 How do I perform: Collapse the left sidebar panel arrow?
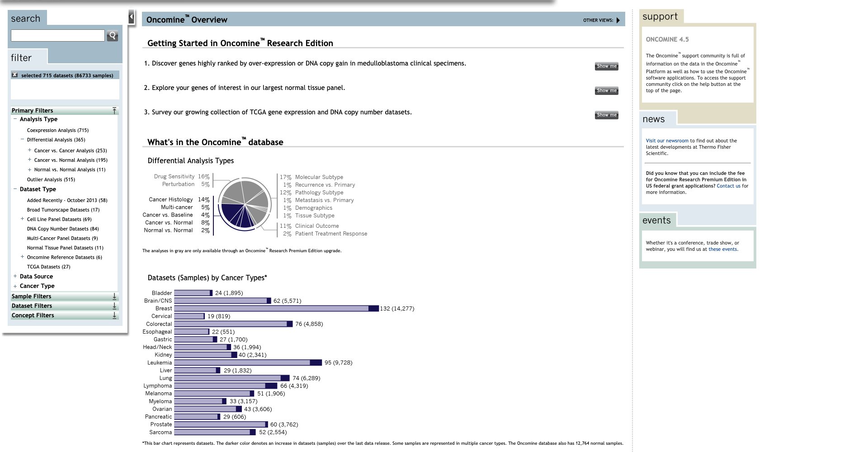132,17
